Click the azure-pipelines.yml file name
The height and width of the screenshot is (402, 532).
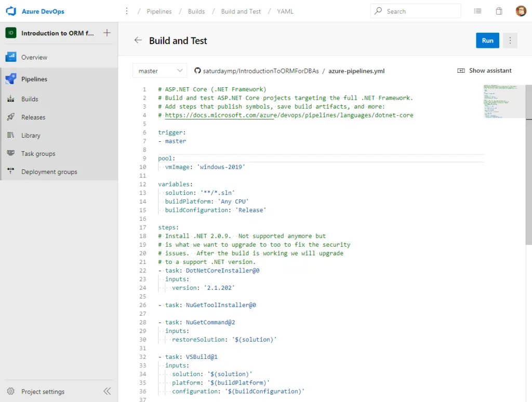[356, 71]
